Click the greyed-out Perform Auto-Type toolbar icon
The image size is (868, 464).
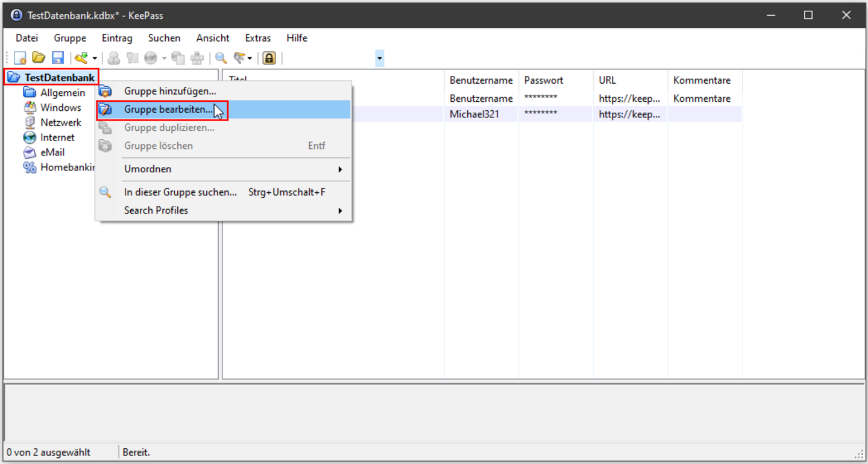(197, 58)
